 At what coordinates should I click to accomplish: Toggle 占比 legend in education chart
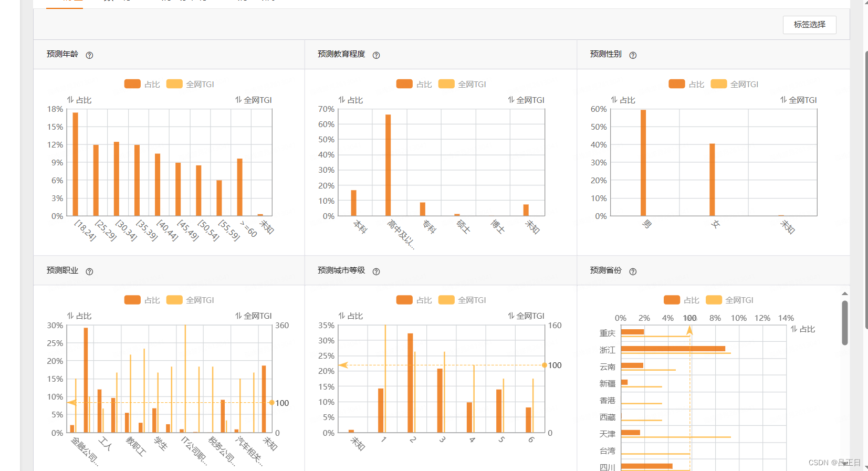click(x=414, y=84)
